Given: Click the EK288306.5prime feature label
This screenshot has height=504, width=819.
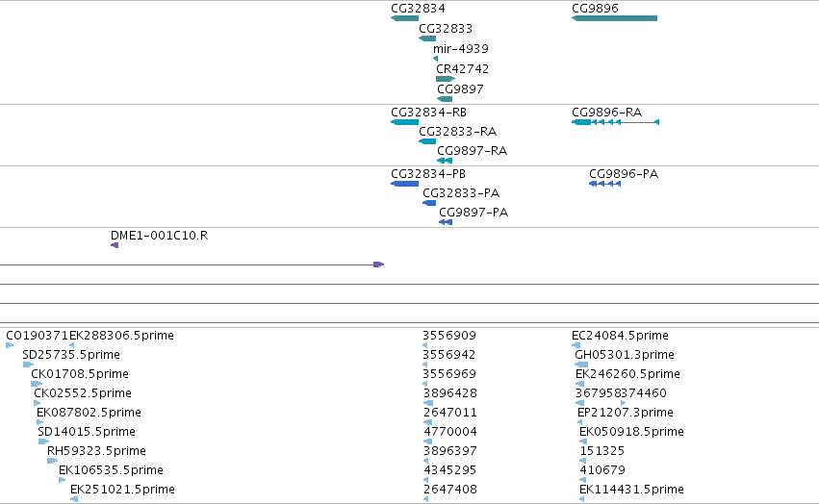Looking at the screenshot, I should tap(121, 336).
